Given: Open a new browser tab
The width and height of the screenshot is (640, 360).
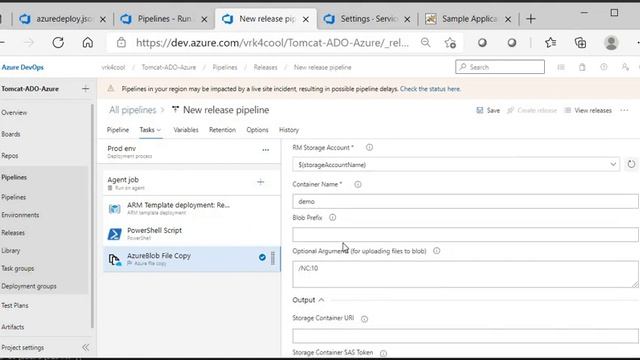Looking at the screenshot, I should [531, 19].
